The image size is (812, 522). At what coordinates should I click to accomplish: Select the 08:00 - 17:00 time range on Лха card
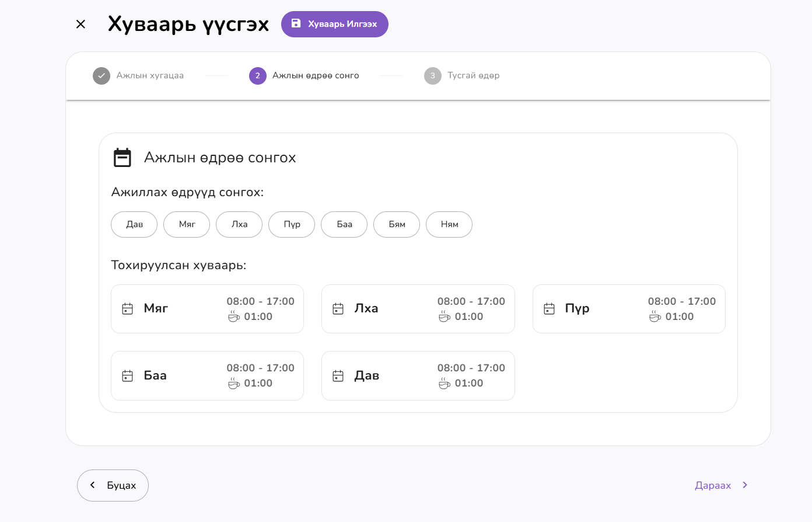471,301
